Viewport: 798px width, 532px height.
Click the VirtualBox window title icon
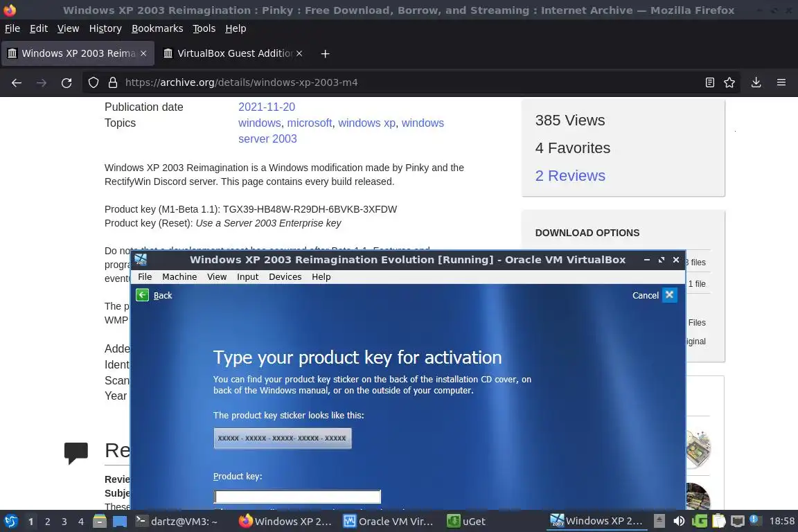coord(141,260)
